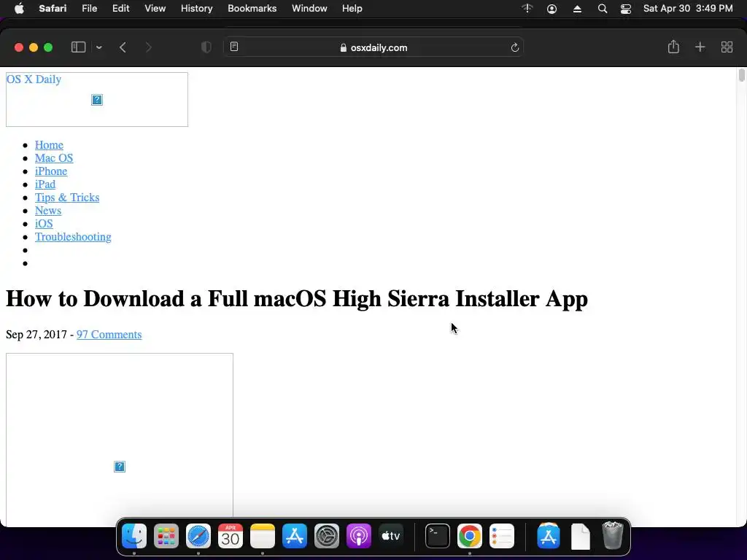Click the user account icon in menu bar
Screen dimensions: 747x560
pyautogui.click(x=551, y=9)
